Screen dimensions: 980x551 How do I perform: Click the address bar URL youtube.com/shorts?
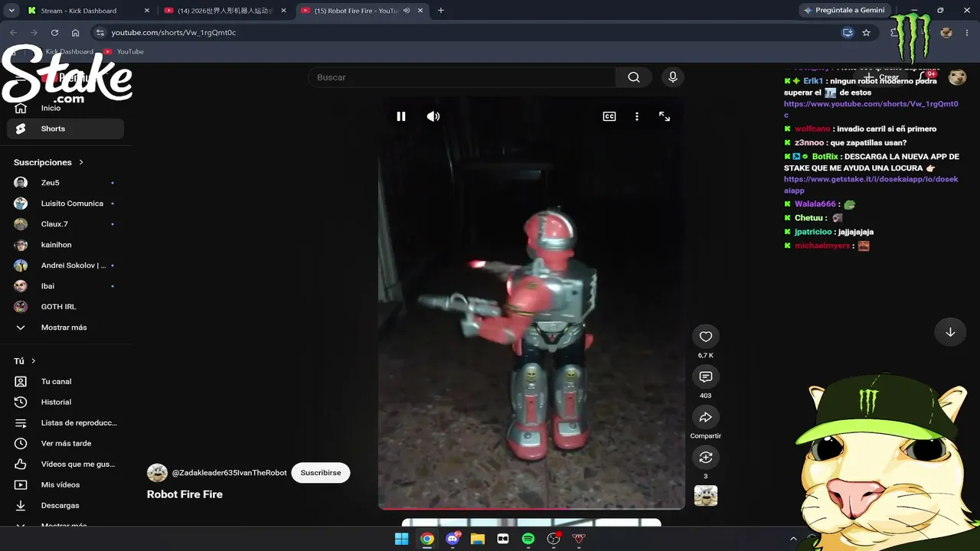174,33
